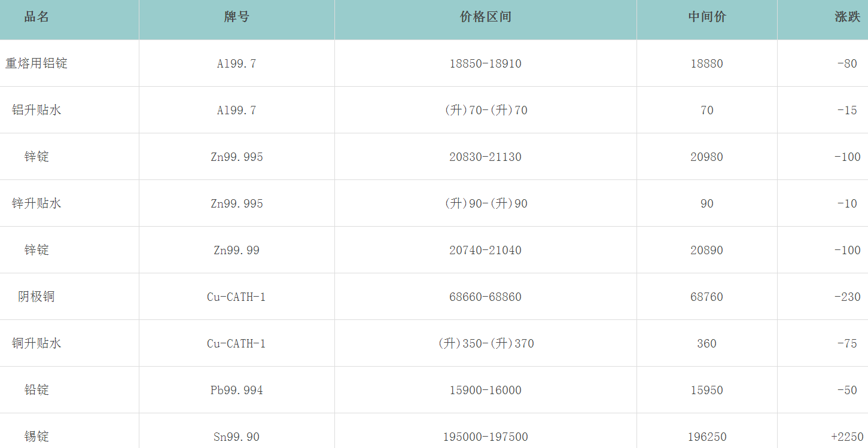Select the Sn99.90 grade cell
This screenshot has width=868, height=448.
[236, 437]
